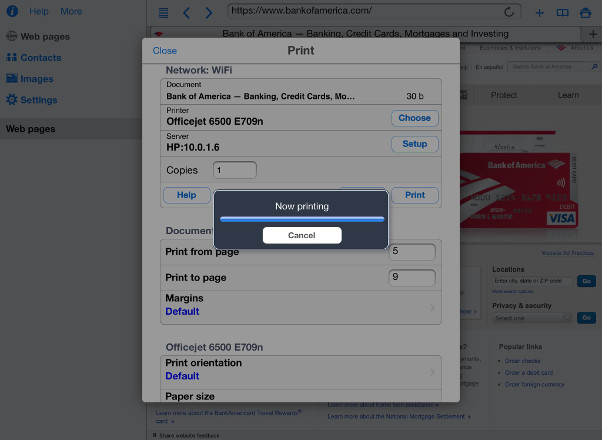602x440 pixels.
Task: Click the plus icon in browser toolbar
Action: (x=539, y=13)
